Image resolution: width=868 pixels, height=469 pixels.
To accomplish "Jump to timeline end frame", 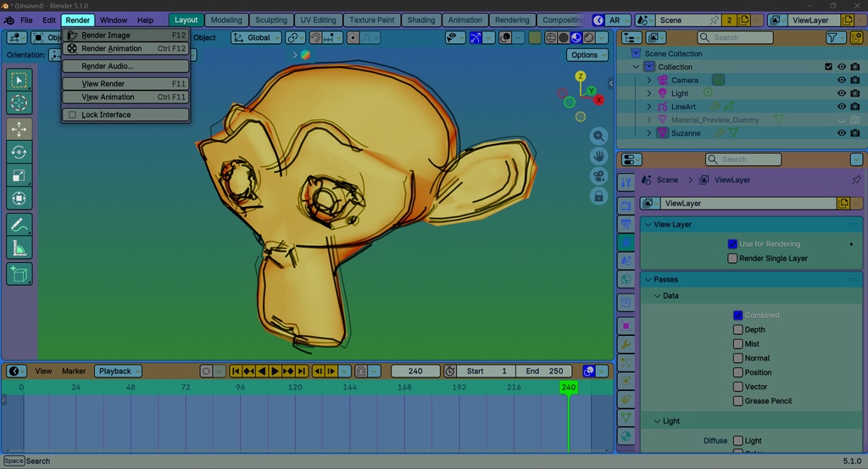I will click(301, 371).
